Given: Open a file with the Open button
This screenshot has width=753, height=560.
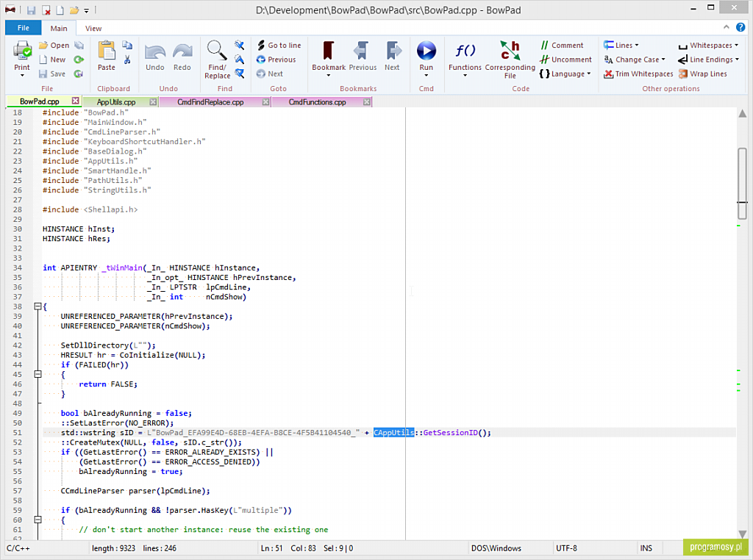Looking at the screenshot, I should [54, 45].
